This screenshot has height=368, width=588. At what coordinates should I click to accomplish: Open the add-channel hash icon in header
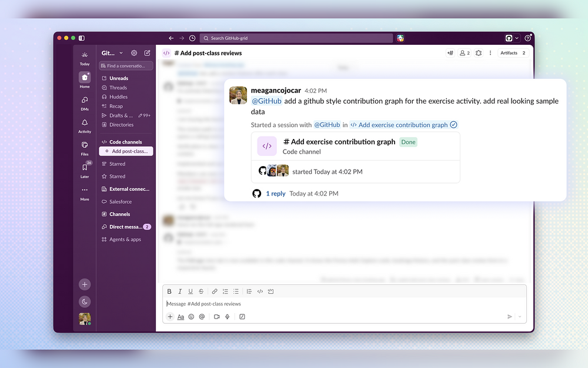(450, 53)
